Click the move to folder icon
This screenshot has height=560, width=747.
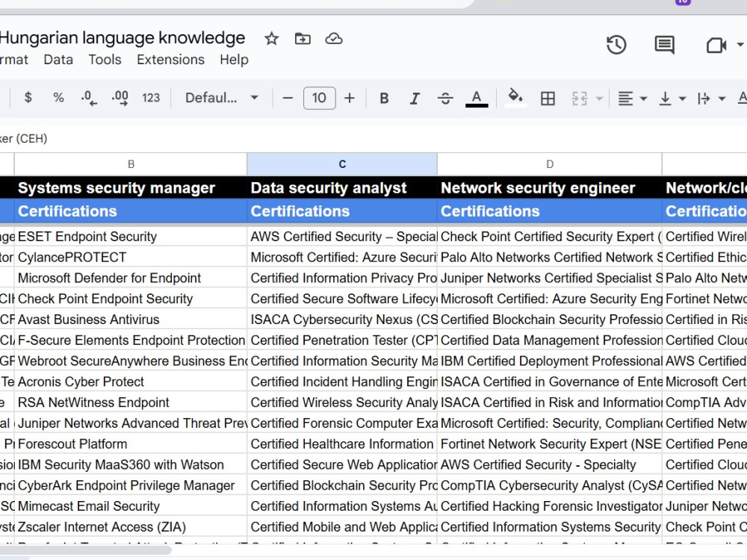pos(303,39)
